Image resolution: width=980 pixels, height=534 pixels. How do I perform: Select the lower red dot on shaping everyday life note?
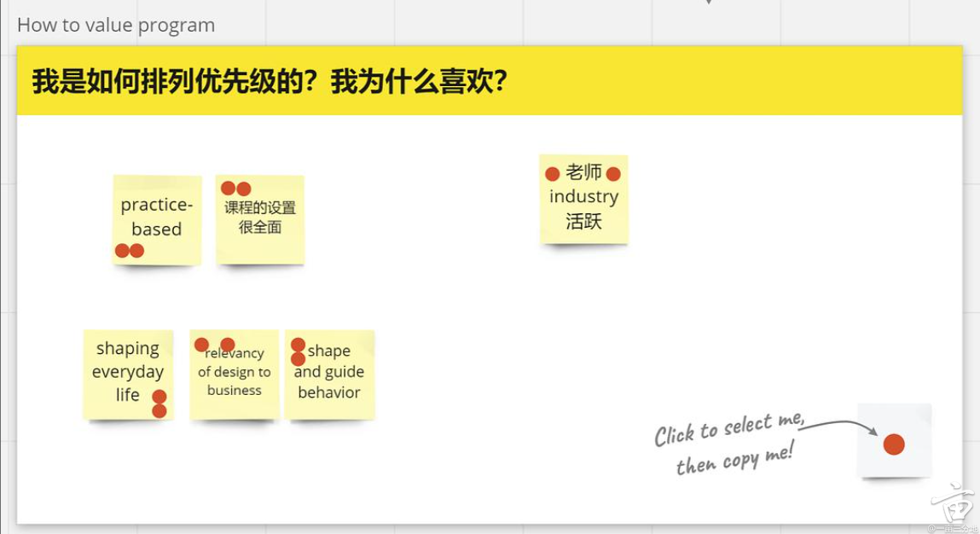coord(159,411)
